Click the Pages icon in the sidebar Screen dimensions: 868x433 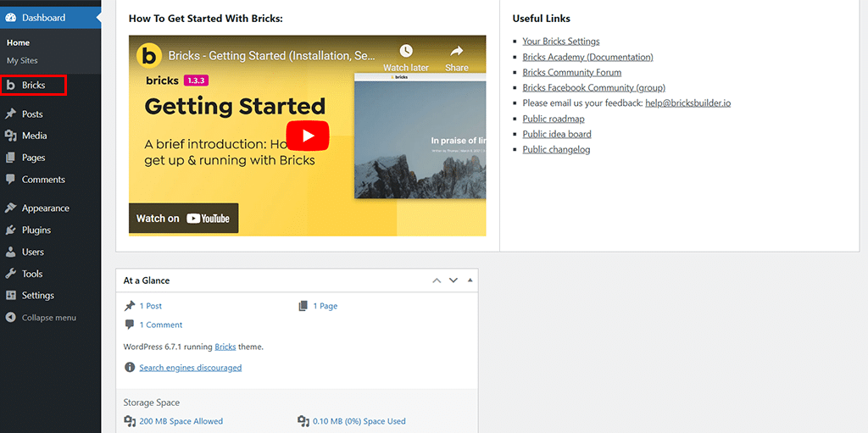click(x=10, y=158)
